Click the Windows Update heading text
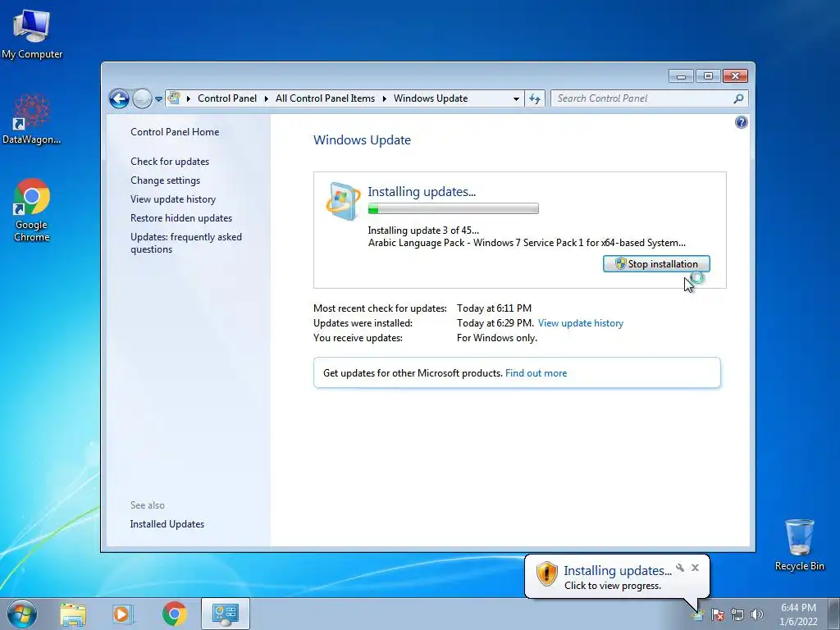This screenshot has width=840, height=630. click(x=362, y=139)
